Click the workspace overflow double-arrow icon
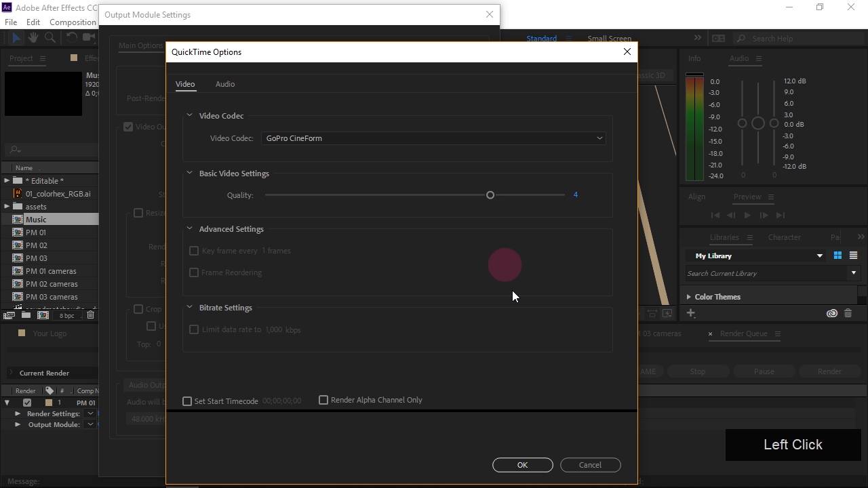The height and width of the screenshot is (488, 868). (697, 38)
